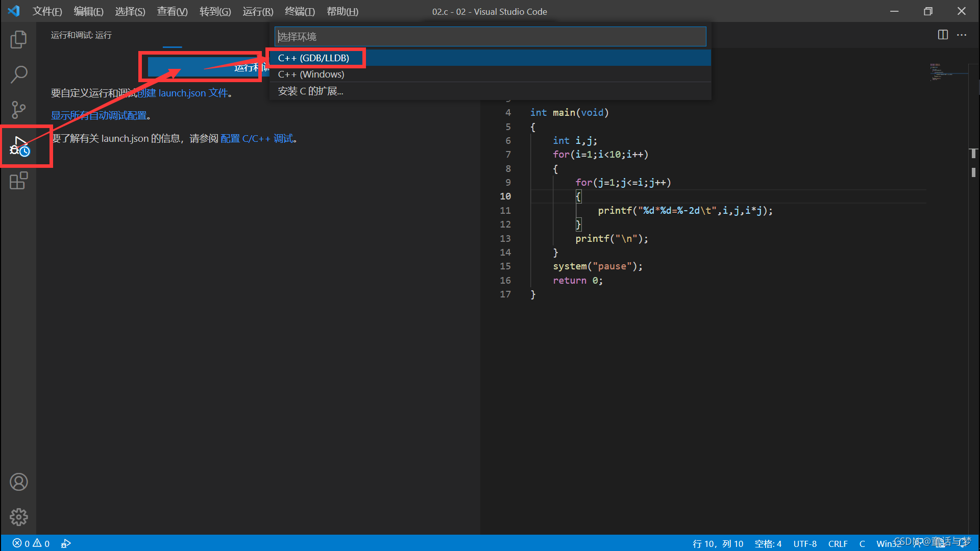Open the Extensions view icon

click(x=18, y=181)
